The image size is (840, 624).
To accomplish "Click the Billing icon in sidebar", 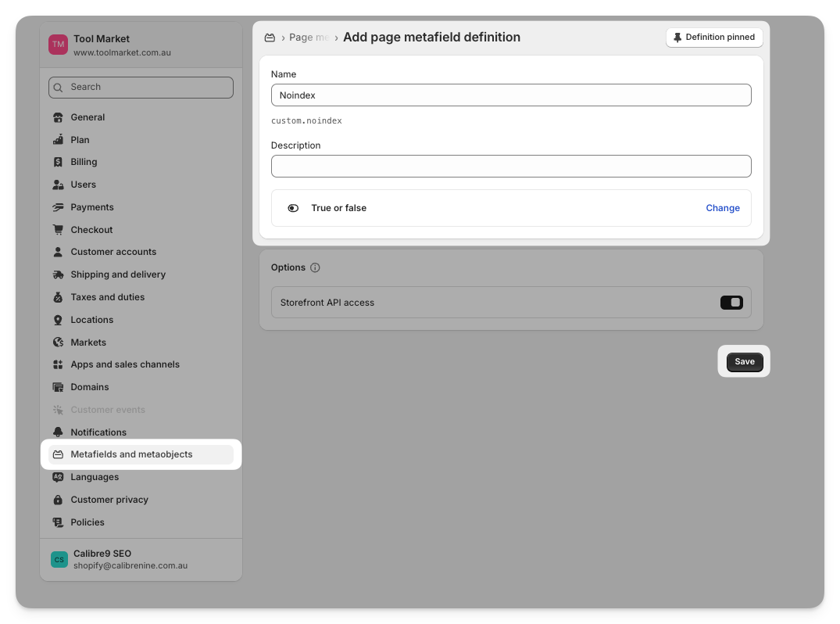I will click(x=58, y=163).
